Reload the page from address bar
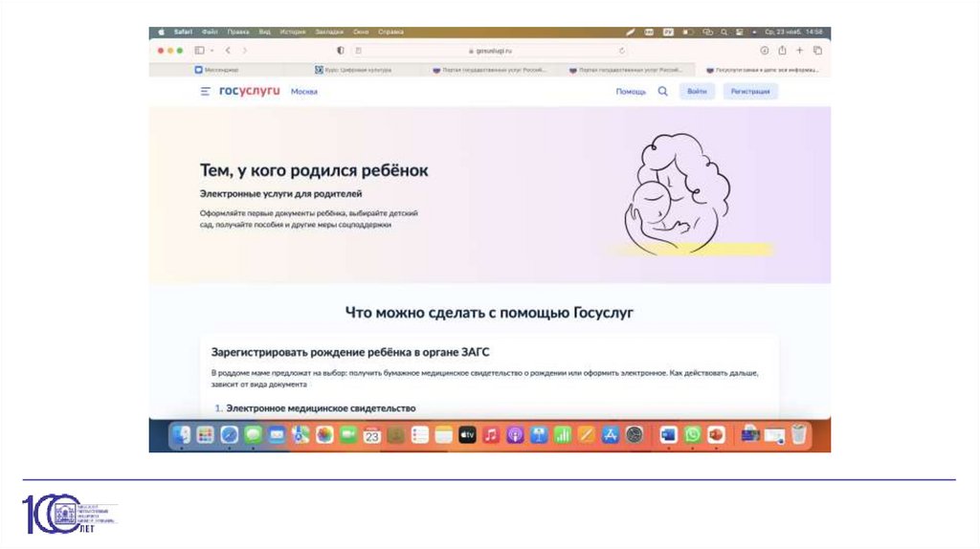The image size is (980, 549). click(622, 51)
